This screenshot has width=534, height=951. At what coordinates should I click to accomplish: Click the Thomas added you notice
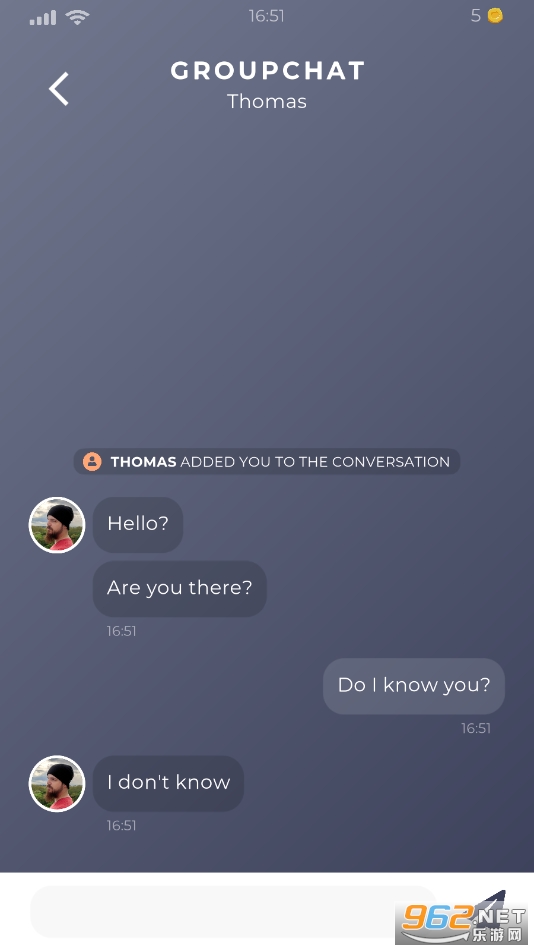pyautogui.click(x=267, y=462)
